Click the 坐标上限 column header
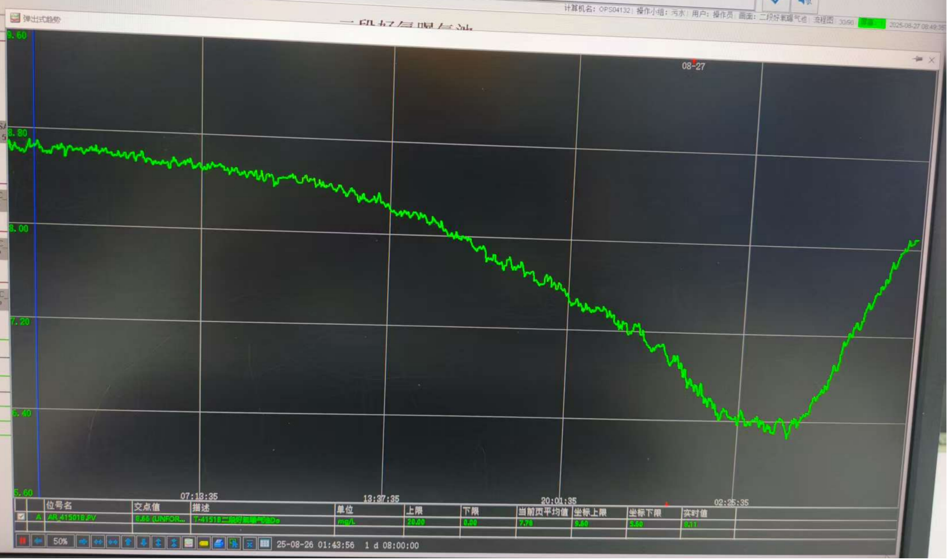Screen dimensions: 947x560 (x=590, y=512)
